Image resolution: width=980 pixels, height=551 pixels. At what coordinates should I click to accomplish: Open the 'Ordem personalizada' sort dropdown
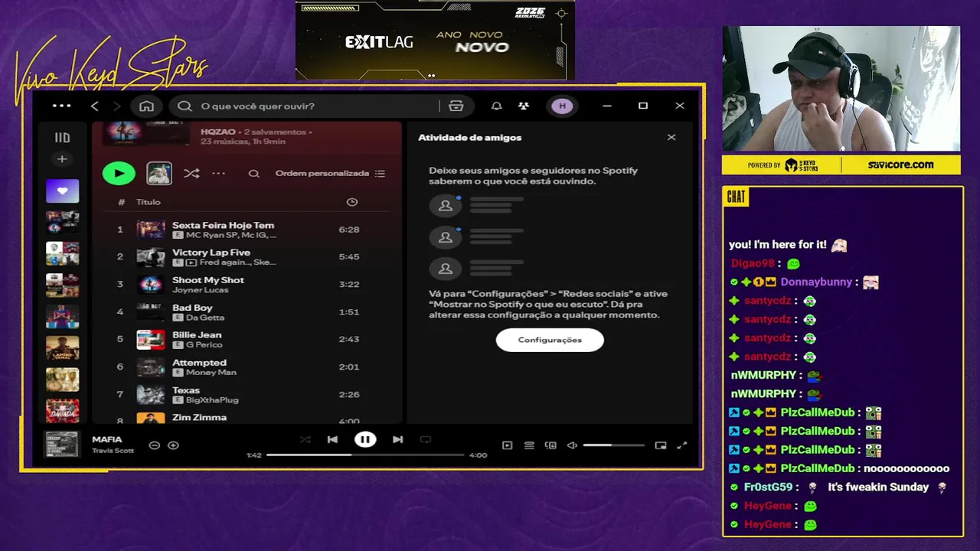(330, 174)
